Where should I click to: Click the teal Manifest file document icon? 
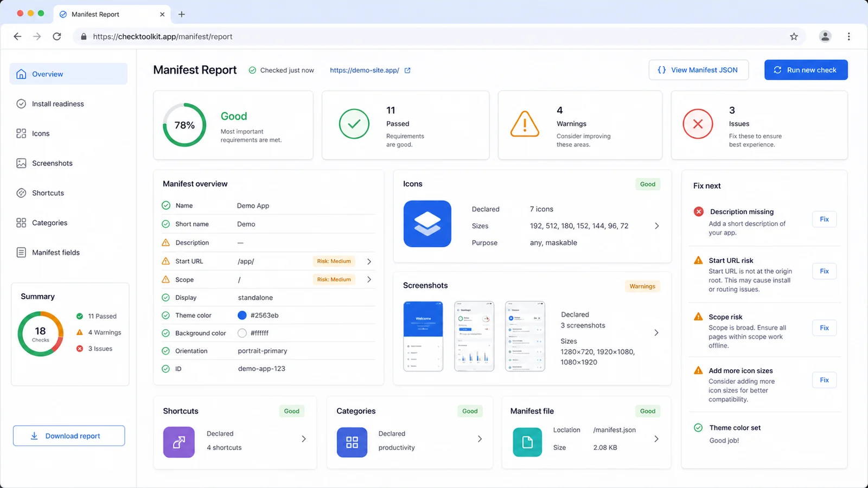pyautogui.click(x=527, y=442)
